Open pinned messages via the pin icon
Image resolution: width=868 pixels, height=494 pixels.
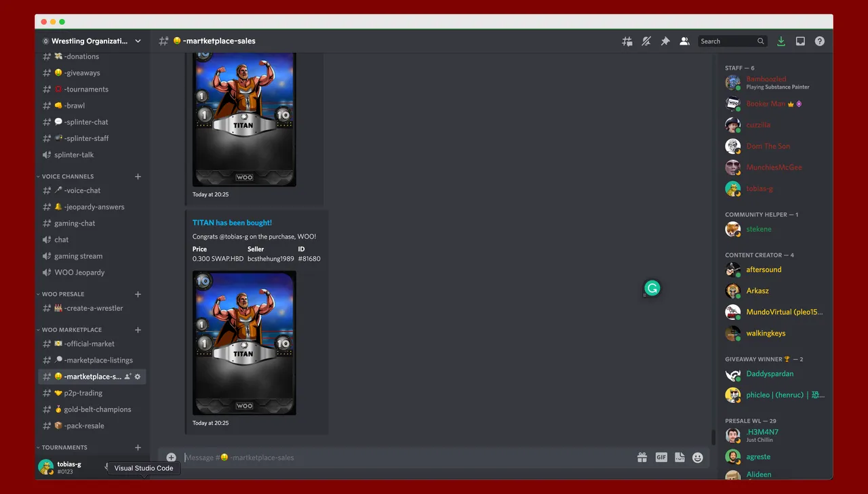[x=665, y=41]
